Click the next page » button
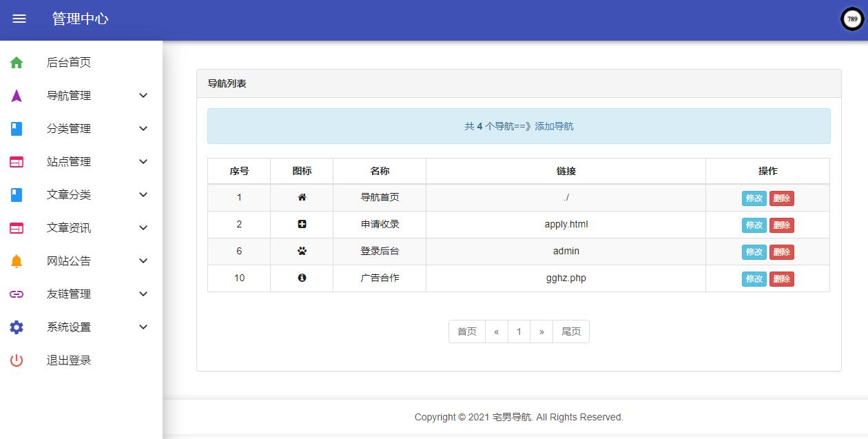Image resolution: width=868 pixels, height=439 pixels. 541,331
